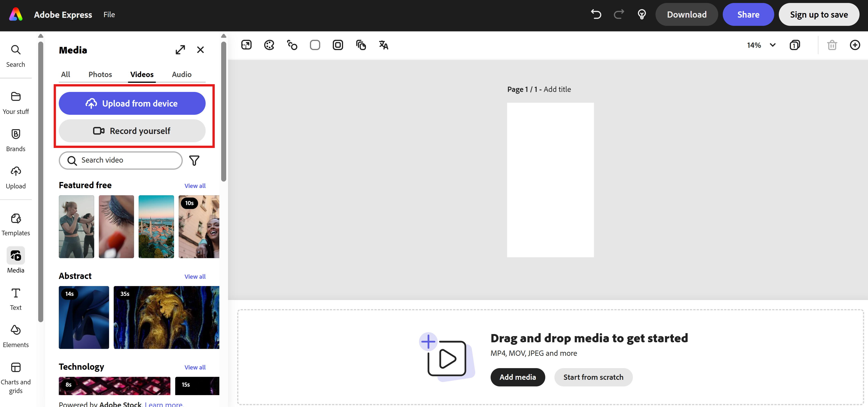Open Templates in the left sidebar
Screen dimensions: 868x407
click(16, 224)
